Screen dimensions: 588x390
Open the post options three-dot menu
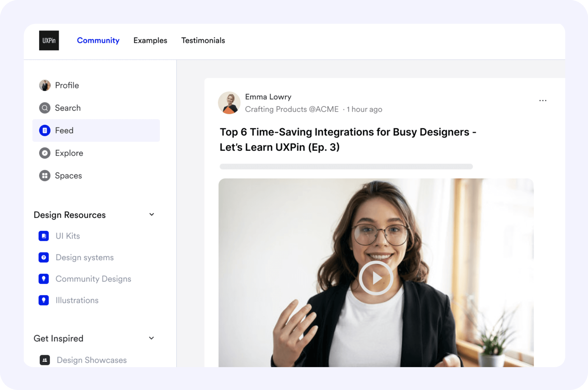(543, 100)
